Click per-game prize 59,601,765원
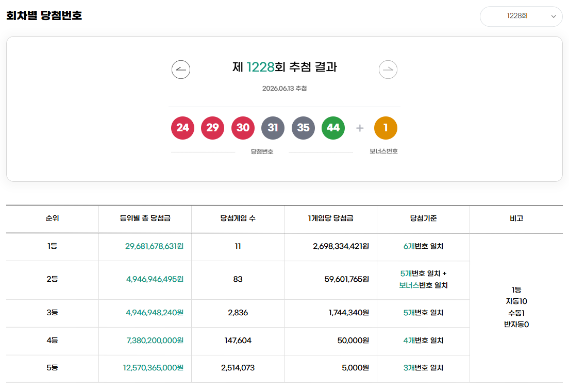Screen dimensions: 569x392 click(347, 279)
